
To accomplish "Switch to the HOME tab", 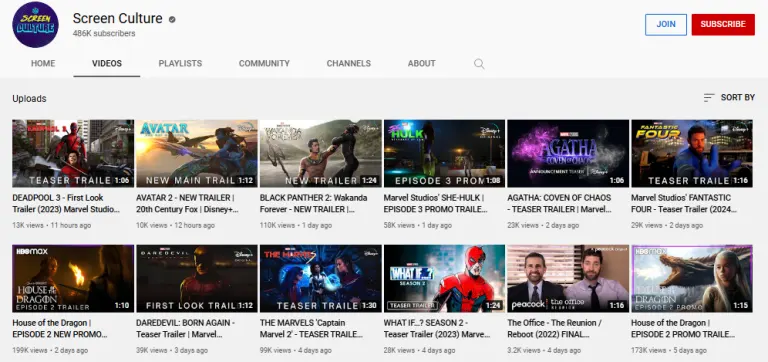I will pos(43,64).
